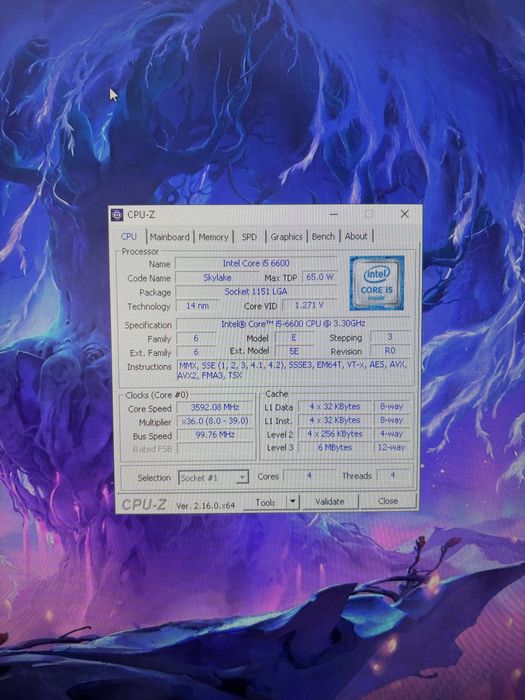525x700 pixels.
Task: Click the Core VID value 1.271 V
Action: (x=309, y=305)
